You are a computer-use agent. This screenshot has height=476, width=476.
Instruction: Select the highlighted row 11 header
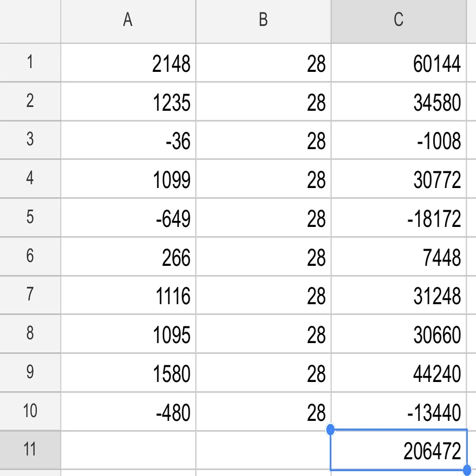(30, 450)
